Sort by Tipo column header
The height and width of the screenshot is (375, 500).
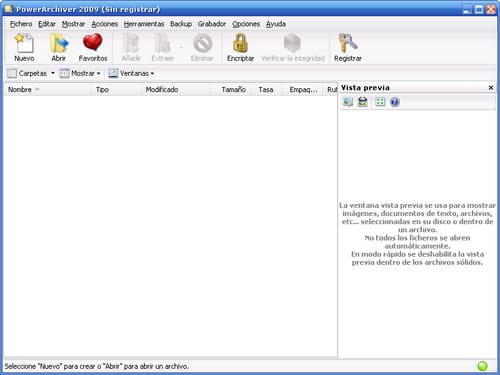tap(116, 90)
